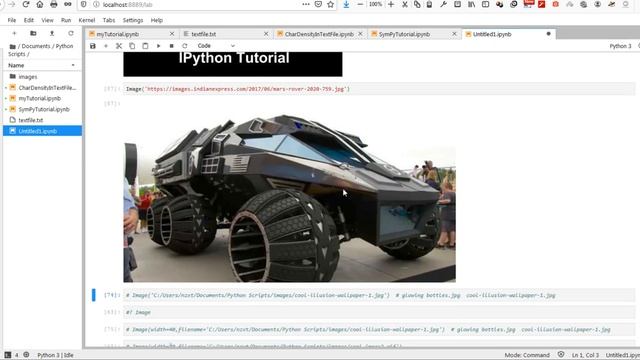The height and width of the screenshot is (360, 640).
Task: Open the Help menu
Action: (157, 20)
